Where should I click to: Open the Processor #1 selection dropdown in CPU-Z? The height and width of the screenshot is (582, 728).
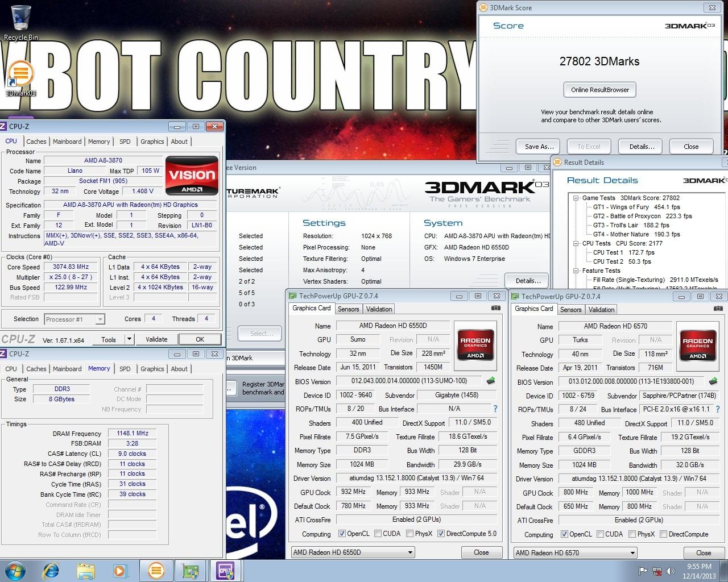tap(74, 319)
